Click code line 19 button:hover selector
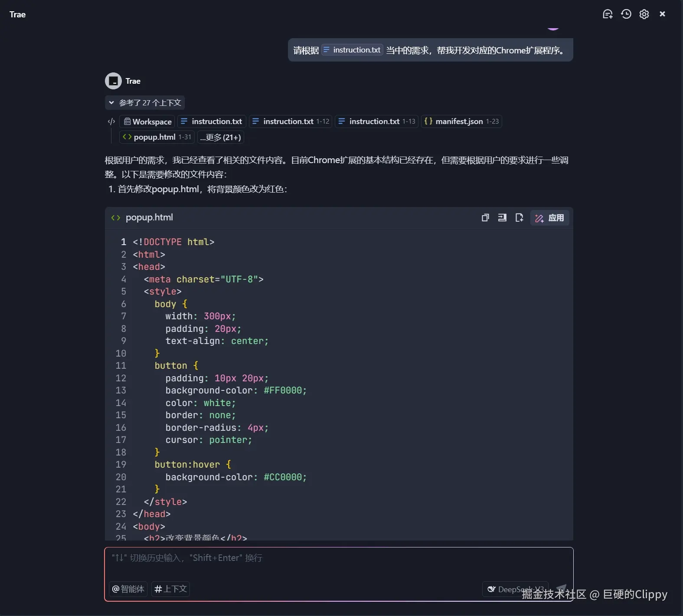Image resolution: width=683 pixels, height=616 pixels. 193,465
